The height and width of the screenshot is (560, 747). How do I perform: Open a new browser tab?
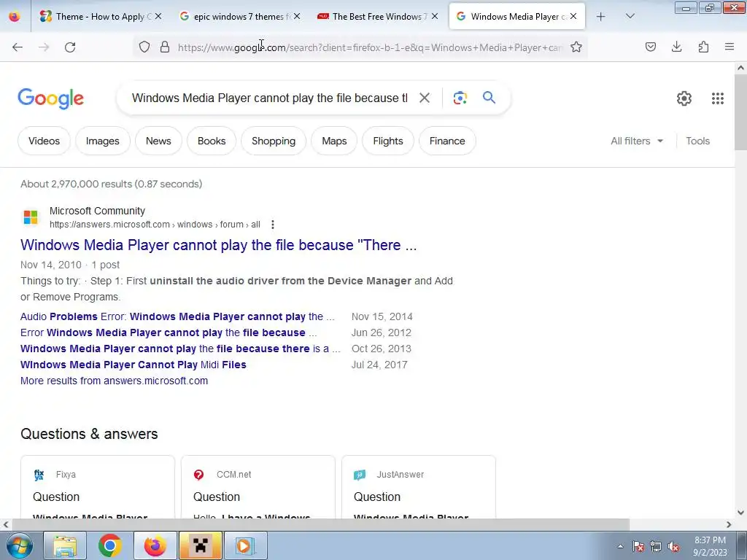pyautogui.click(x=601, y=17)
